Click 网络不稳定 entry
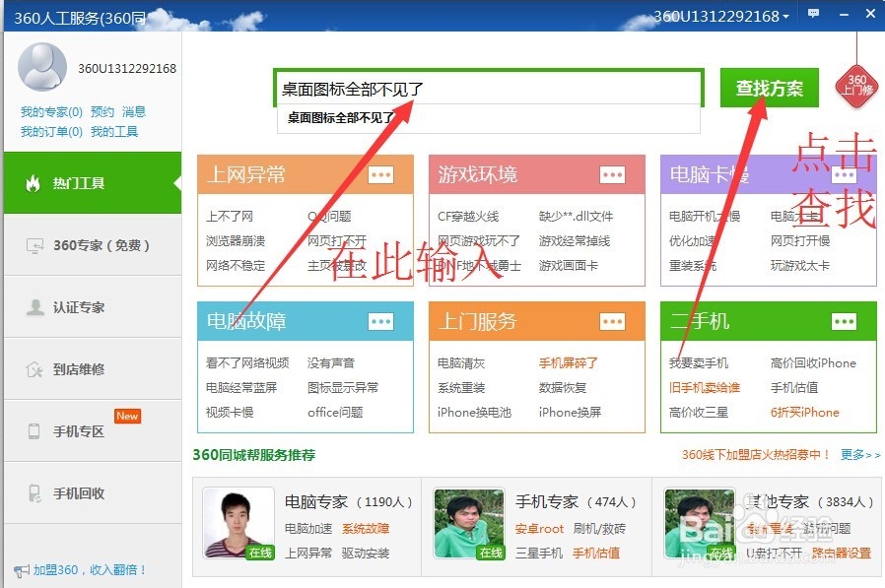Screen dimensions: 885x588 pos(236,265)
